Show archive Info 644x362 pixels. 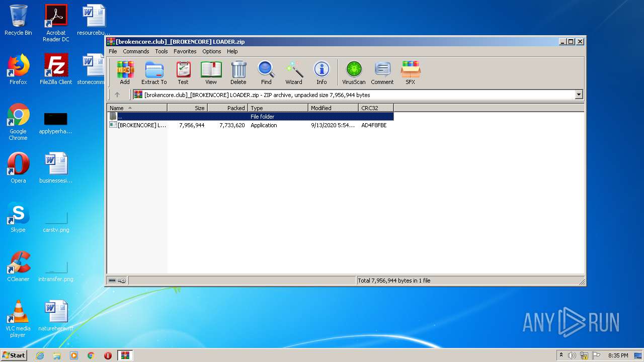[321, 72]
